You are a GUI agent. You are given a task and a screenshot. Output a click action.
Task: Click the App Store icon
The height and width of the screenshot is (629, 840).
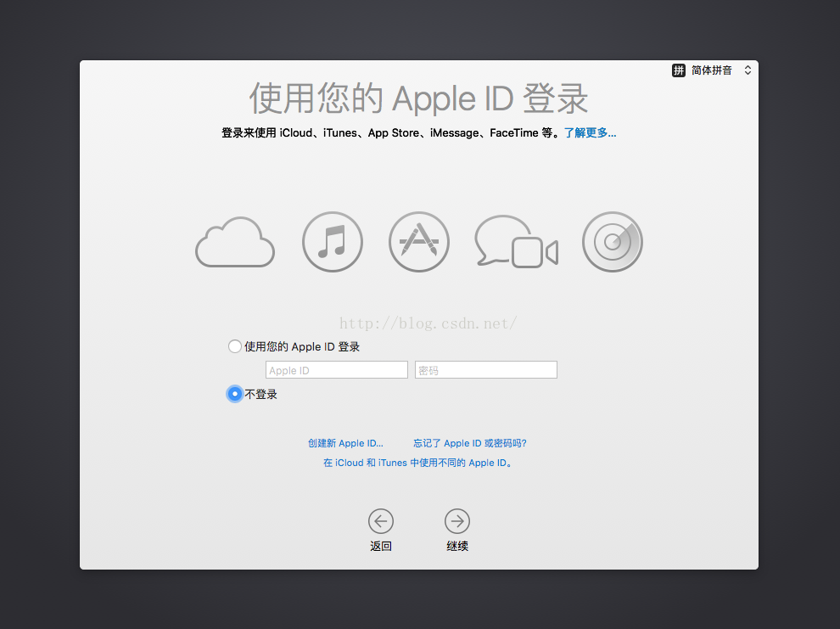click(419, 242)
